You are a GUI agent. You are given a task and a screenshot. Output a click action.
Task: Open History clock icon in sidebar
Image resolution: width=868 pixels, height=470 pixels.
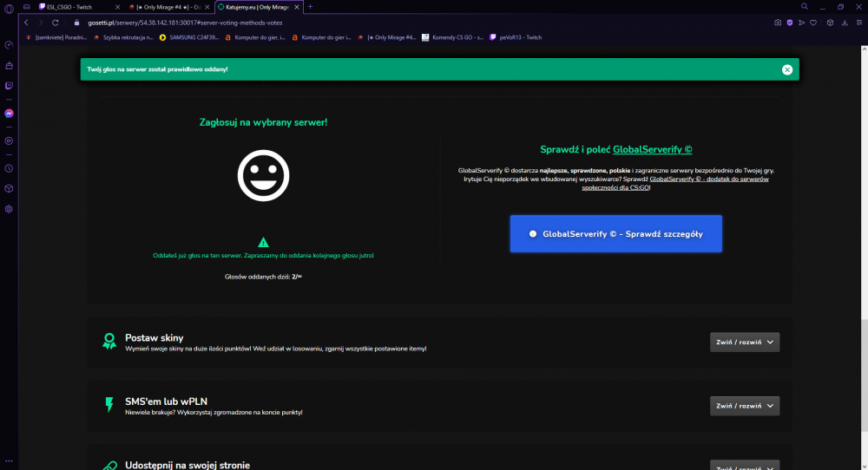[9, 168]
